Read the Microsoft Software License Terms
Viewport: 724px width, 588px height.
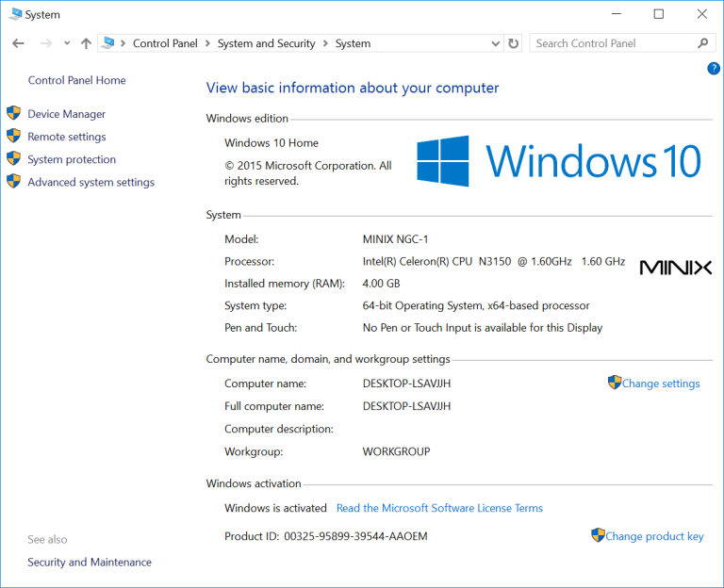click(x=439, y=508)
